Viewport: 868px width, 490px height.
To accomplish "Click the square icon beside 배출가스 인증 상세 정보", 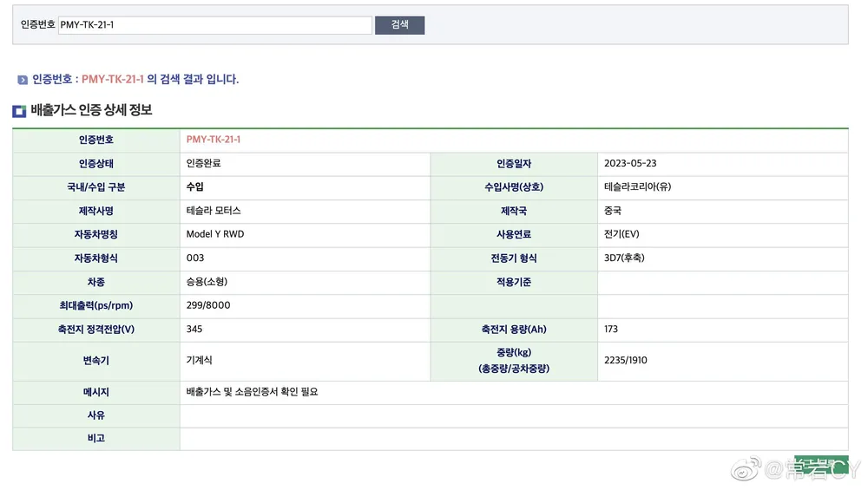I will click(x=19, y=111).
